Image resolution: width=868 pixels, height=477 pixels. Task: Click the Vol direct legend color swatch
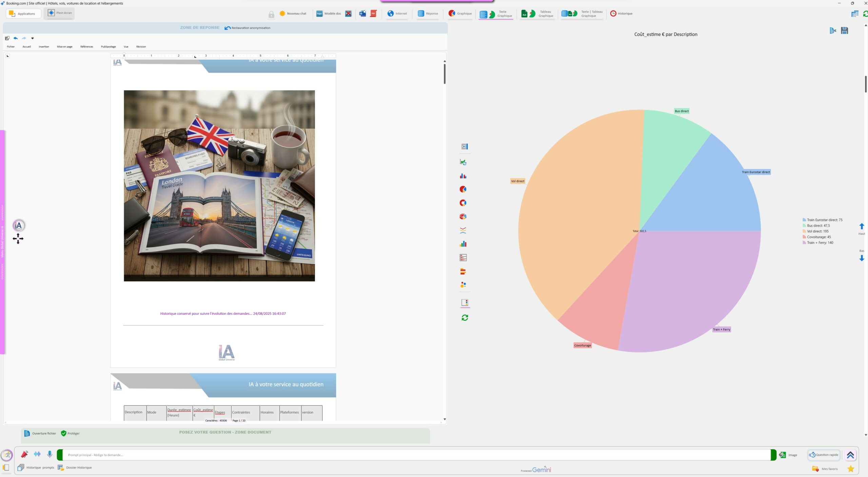804,231
